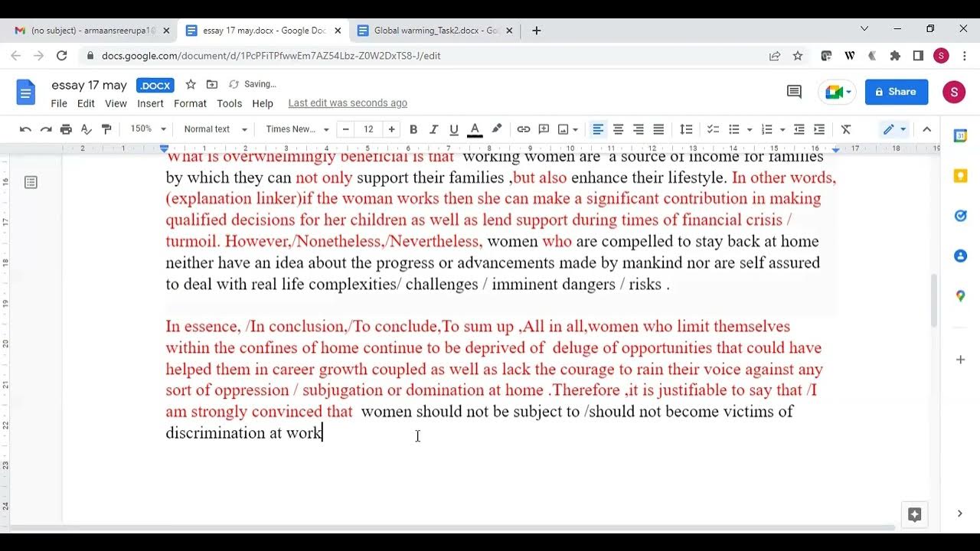980x551 pixels.
Task: Open the Edit menu
Action: coord(86,103)
